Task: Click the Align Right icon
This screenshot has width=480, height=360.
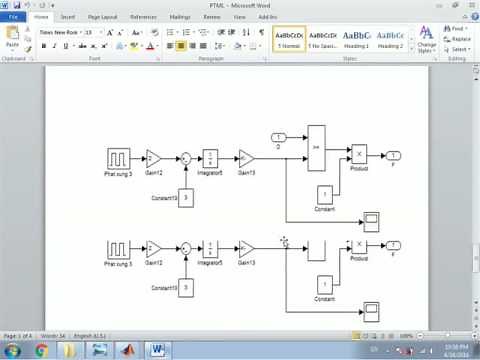Action: [192, 46]
